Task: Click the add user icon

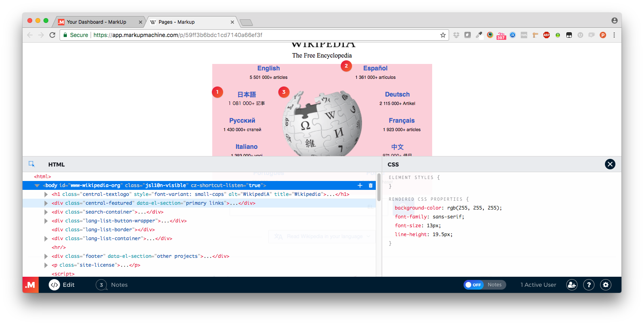Action: click(572, 285)
